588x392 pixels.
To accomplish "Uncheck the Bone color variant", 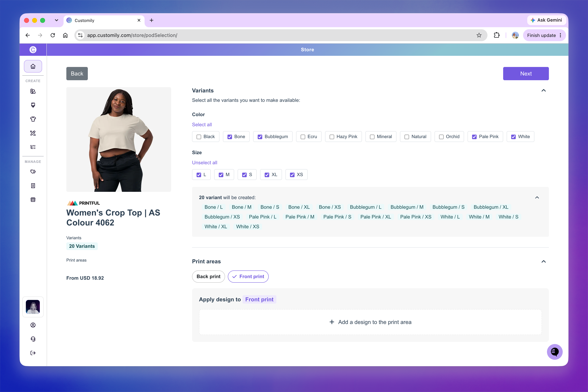I will click(230, 137).
